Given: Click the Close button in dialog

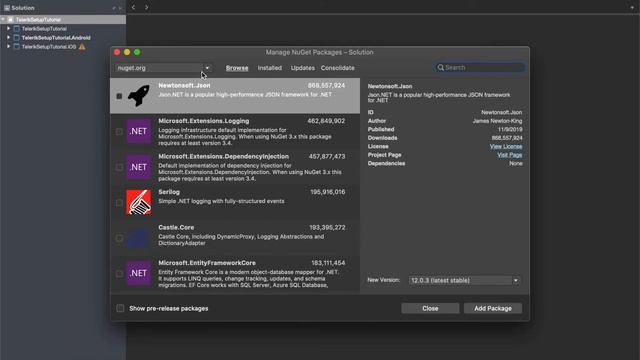Looking at the screenshot, I should coord(430,308).
